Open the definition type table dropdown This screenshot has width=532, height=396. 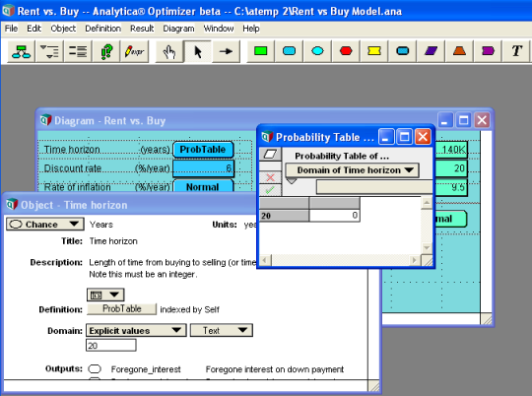(105, 295)
